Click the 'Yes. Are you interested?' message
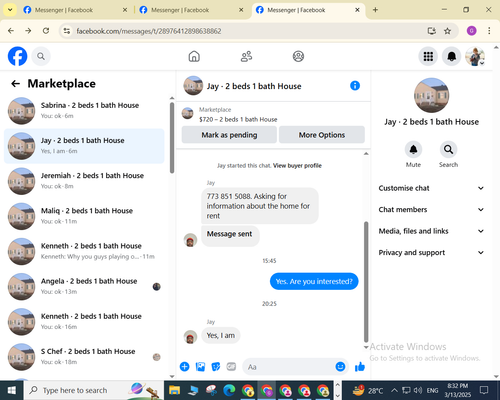Viewport: 500px width, 400px height. coord(314,281)
